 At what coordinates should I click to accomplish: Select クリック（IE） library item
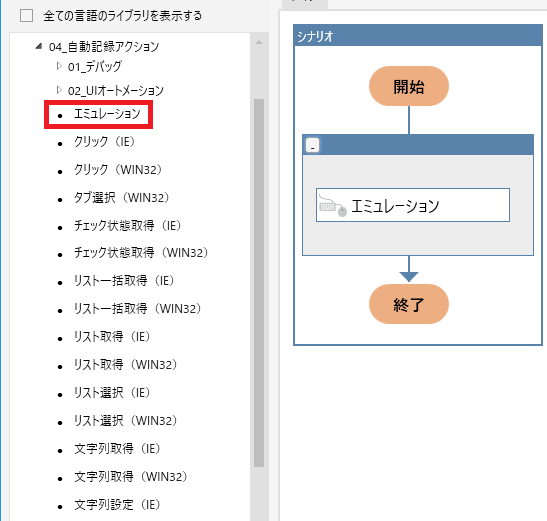coord(104,142)
